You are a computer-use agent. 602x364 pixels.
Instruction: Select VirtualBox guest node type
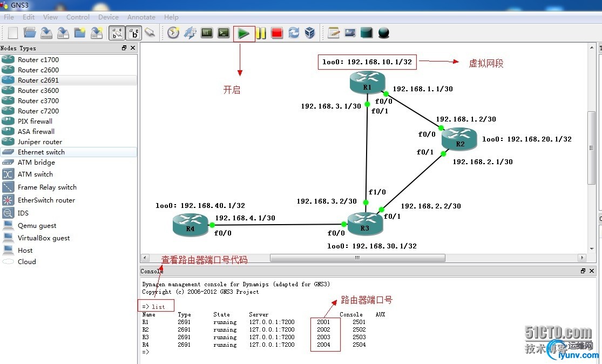69,238
